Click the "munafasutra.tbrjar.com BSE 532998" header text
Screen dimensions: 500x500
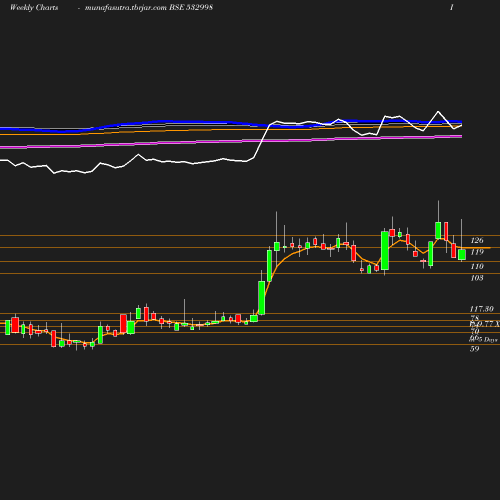pyautogui.click(x=149, y=7)
